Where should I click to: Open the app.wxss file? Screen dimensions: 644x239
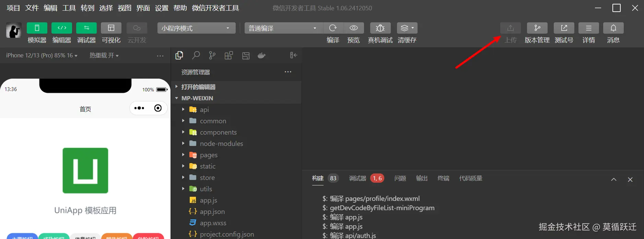[236, 223]
